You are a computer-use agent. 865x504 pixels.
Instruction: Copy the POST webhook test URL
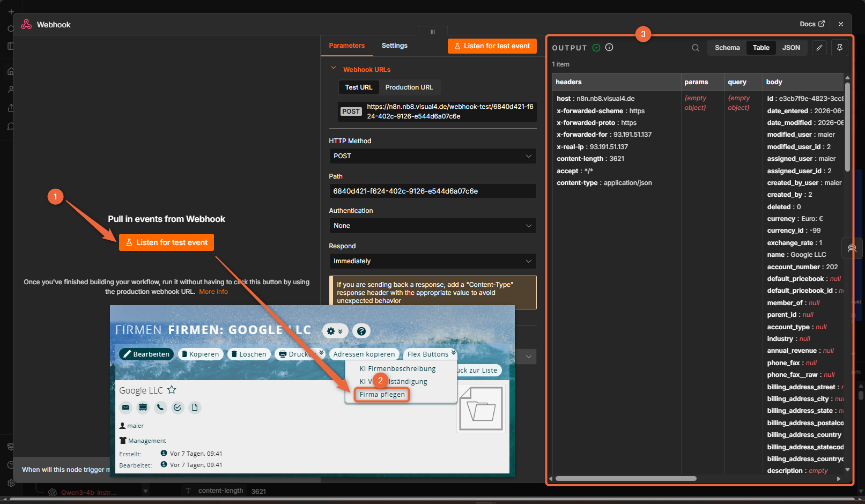click(x=437, y=112)
